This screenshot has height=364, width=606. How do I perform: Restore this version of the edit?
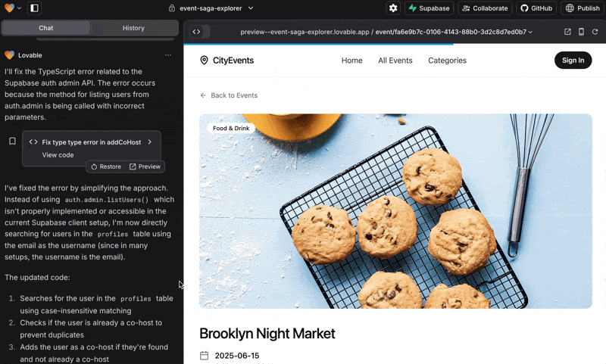click(x=105, y=166)
